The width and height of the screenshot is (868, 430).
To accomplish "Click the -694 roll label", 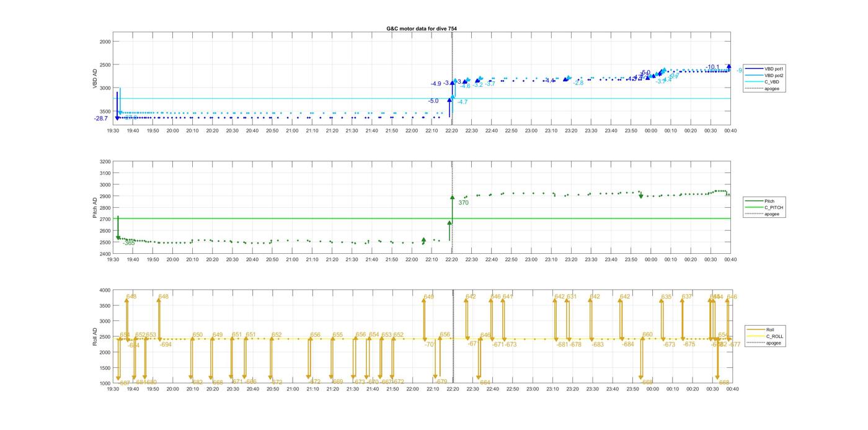I will click(166, 344).
